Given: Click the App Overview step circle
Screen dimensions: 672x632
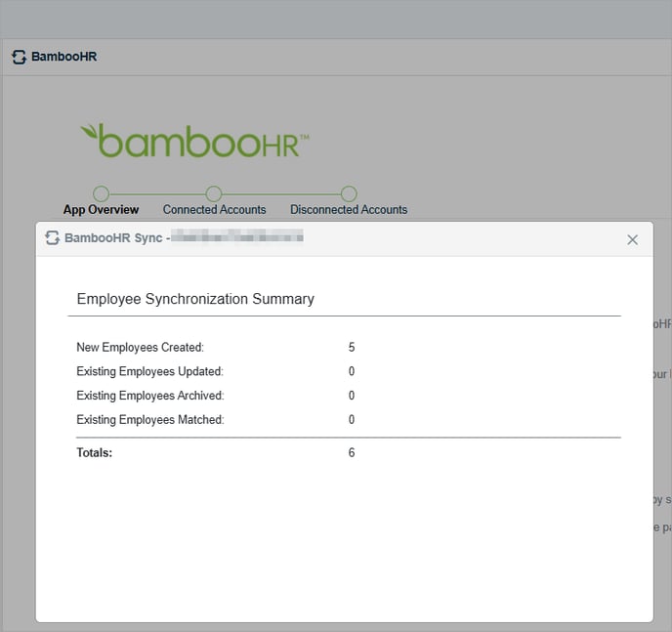Looking at the screenshot, I should coord(102,193).
